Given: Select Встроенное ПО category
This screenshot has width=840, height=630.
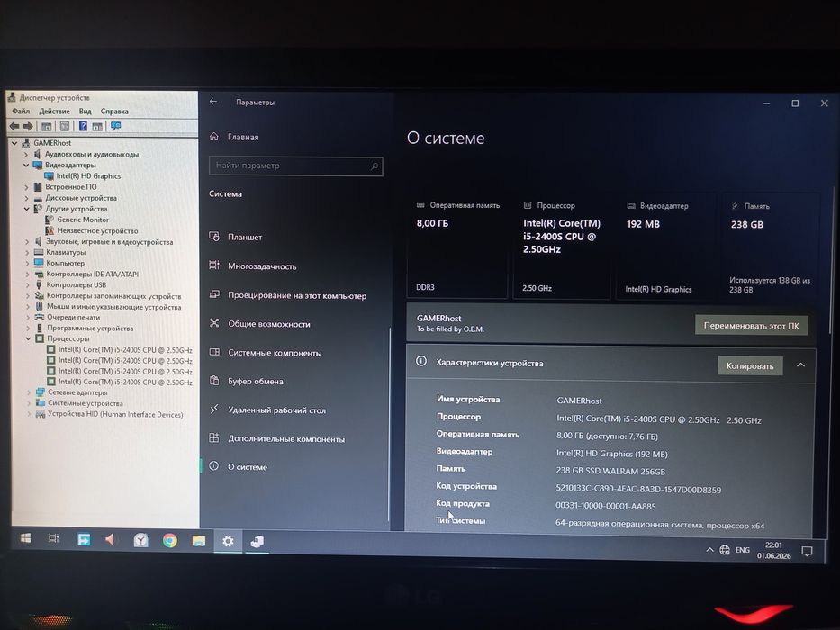Looking at the screenshot, I should (71, 187).
